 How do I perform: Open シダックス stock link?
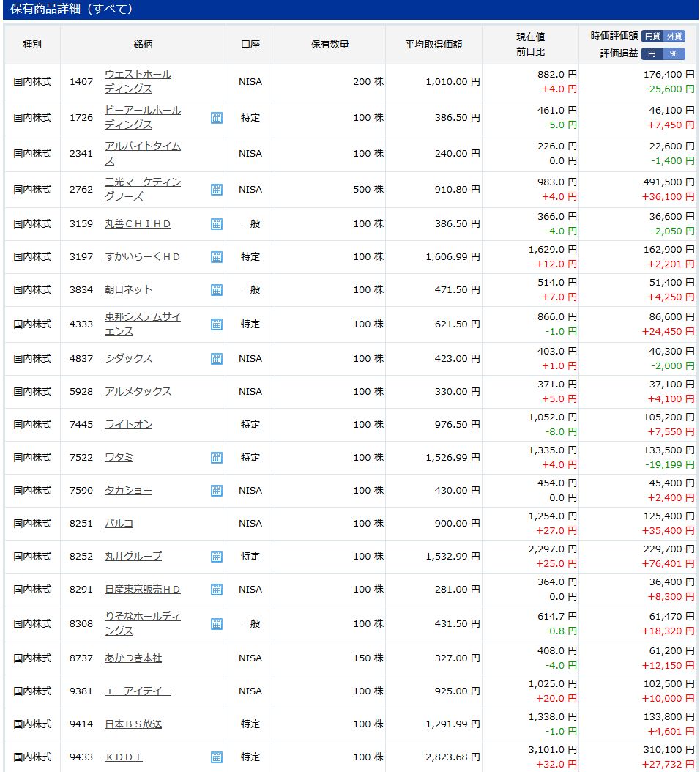coord(128,359)
